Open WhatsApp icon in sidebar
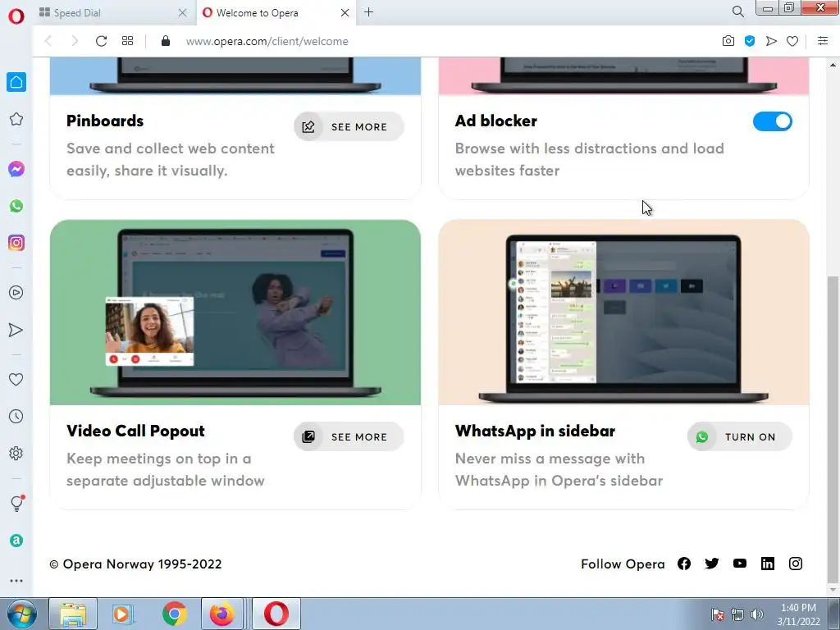 [16, 206]
